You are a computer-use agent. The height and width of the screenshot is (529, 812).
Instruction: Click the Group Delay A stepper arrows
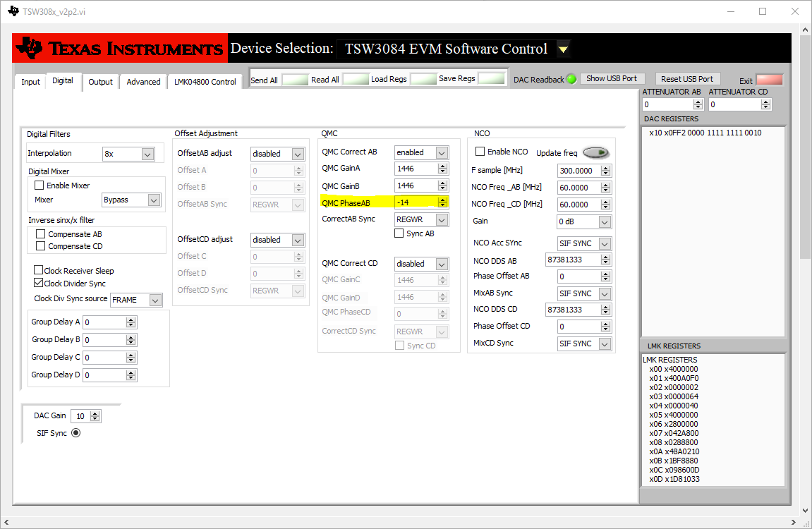coord(131,322)
